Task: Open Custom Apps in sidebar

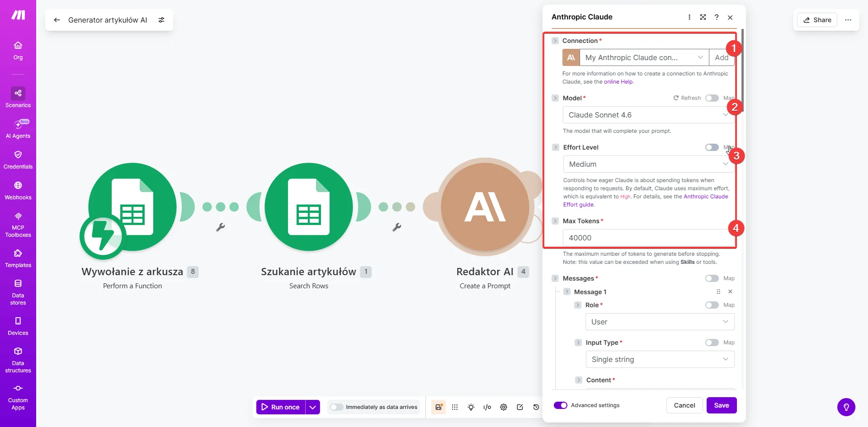Action: (18, 397)
